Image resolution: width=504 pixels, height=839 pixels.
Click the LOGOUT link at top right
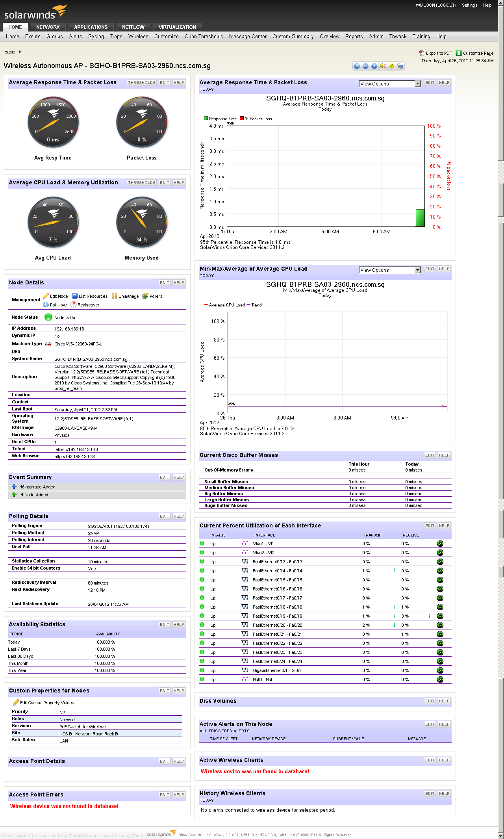point(446,5)
